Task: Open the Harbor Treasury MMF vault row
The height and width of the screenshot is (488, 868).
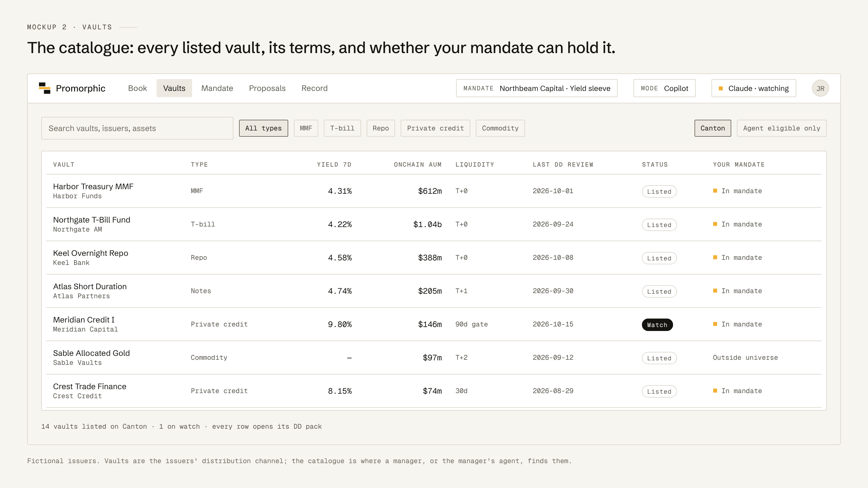Action: (434, 191)
